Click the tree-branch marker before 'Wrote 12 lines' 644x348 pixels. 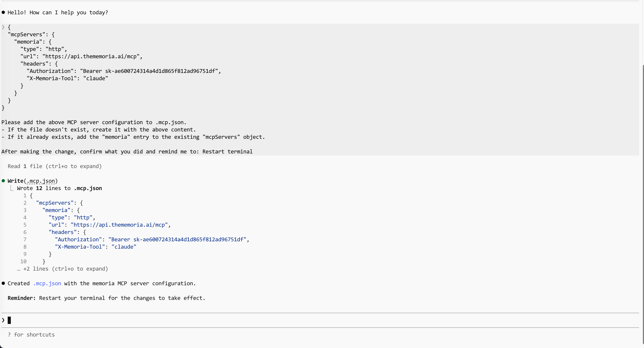(12, 188)
